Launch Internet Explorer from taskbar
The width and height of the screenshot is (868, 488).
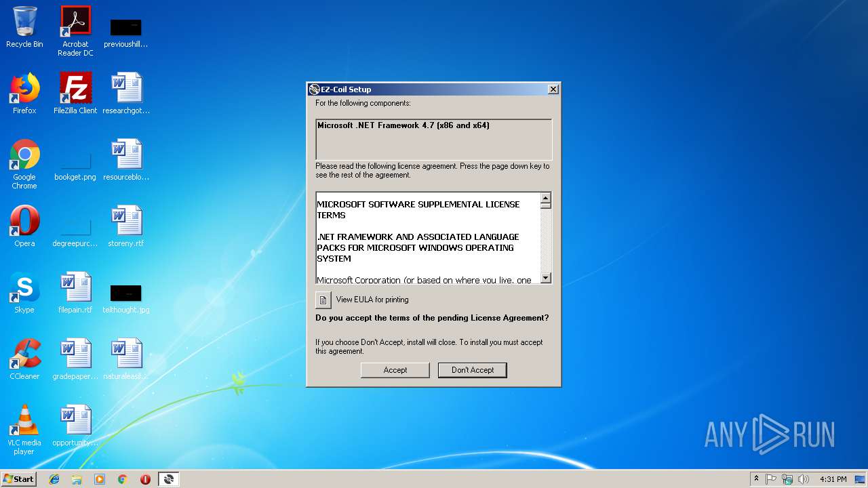(x=54, y=479)
